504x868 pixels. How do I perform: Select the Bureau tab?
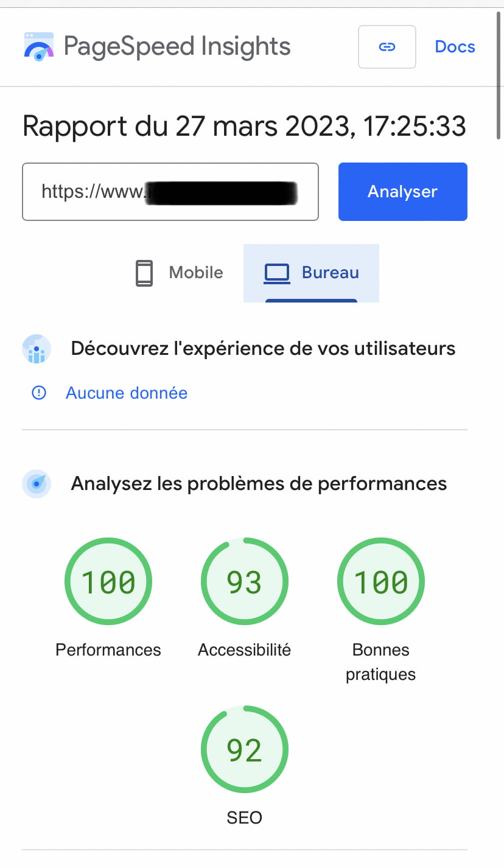click(312, 273)
